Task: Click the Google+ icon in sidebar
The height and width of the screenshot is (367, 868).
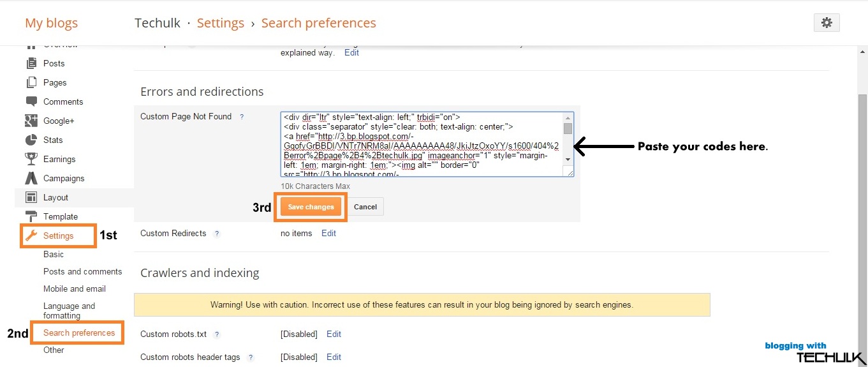Action: pyautogui.click(x=31, y=121)
